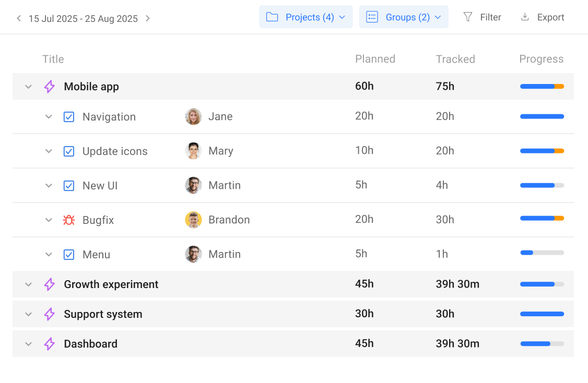
Task: Click the funnel Filter icon
Action: 468,17
